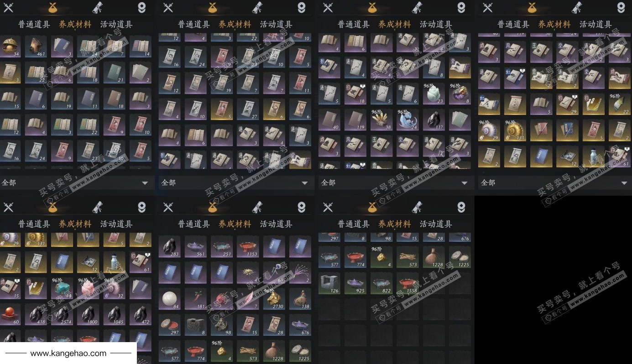Pick the stone block item with count 126
Viewport: 632px width, 364px height.
[x=329, y=283]
